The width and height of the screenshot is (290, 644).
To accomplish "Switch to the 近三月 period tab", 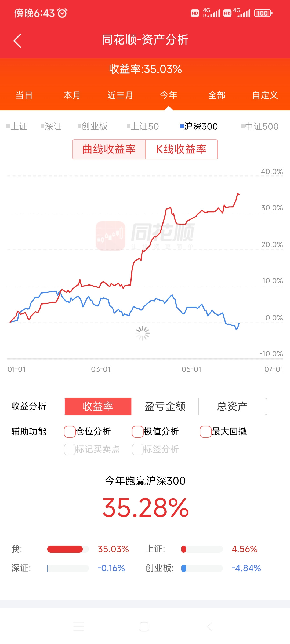I will (120, 95).
